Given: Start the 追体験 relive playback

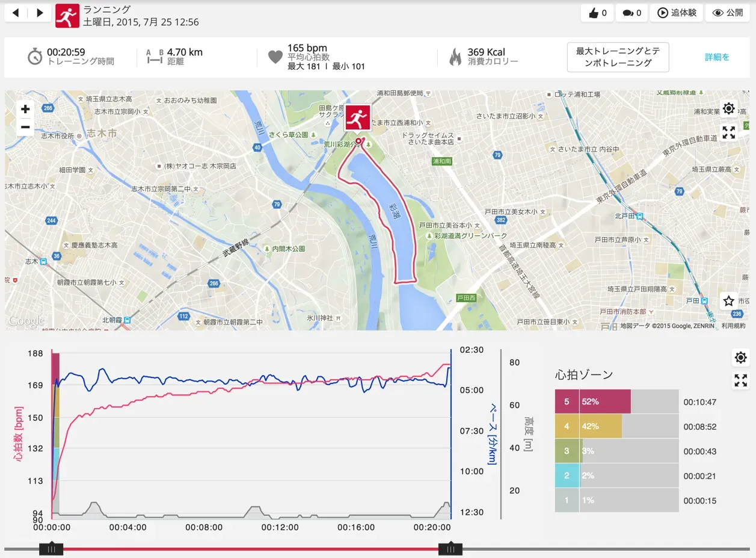Looking at the screenshot, I should pos(677,13).
